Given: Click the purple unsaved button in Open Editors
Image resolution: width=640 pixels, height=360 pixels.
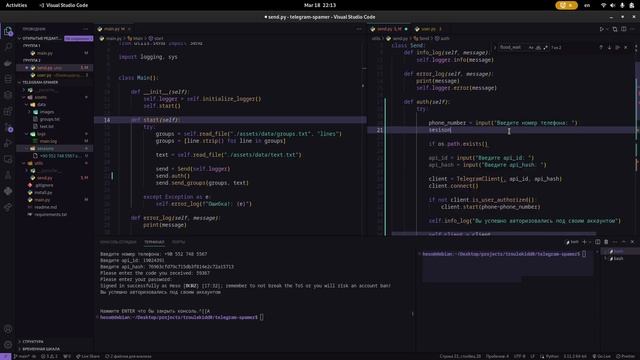Looking at the screenshot, I should pyautogui.click(x=78, y=38).
